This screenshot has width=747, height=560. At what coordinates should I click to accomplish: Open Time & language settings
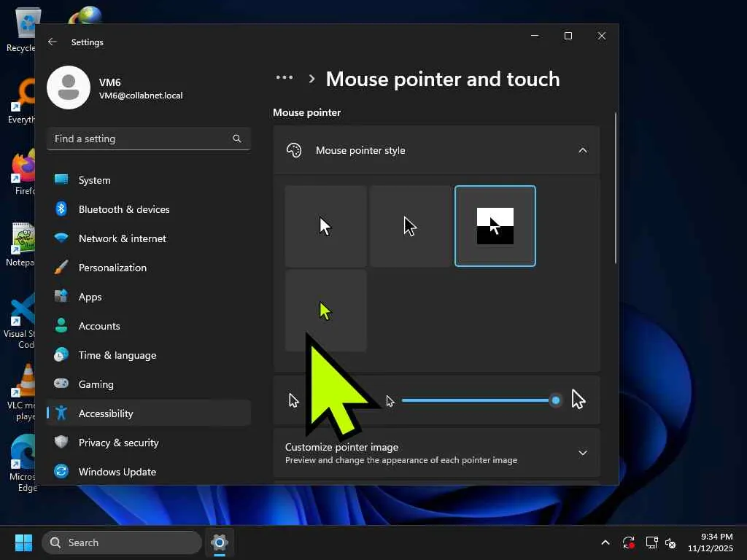(149, 355)
